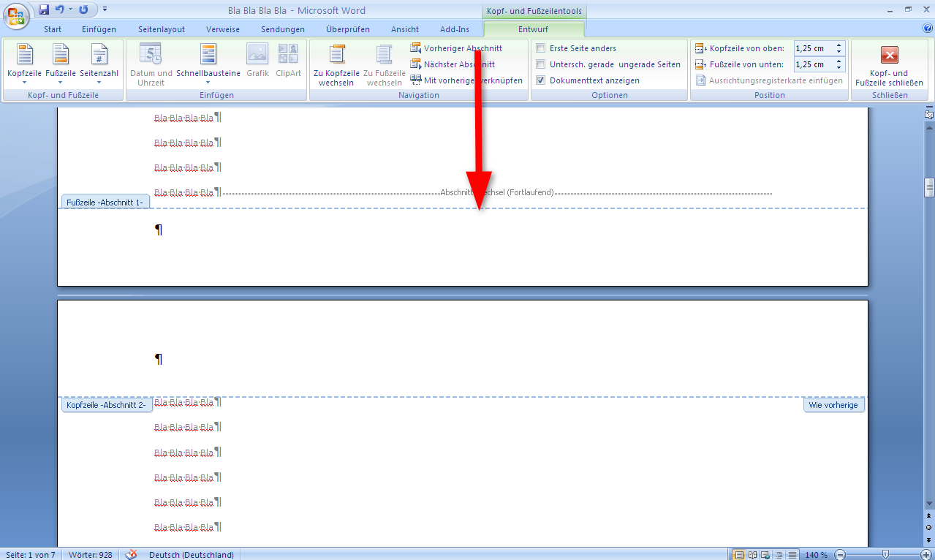The width and height of the screenshot is (935, 560).
Task: Close header and footer with red X
Action: pyautogui.click(x=889, y=56)
